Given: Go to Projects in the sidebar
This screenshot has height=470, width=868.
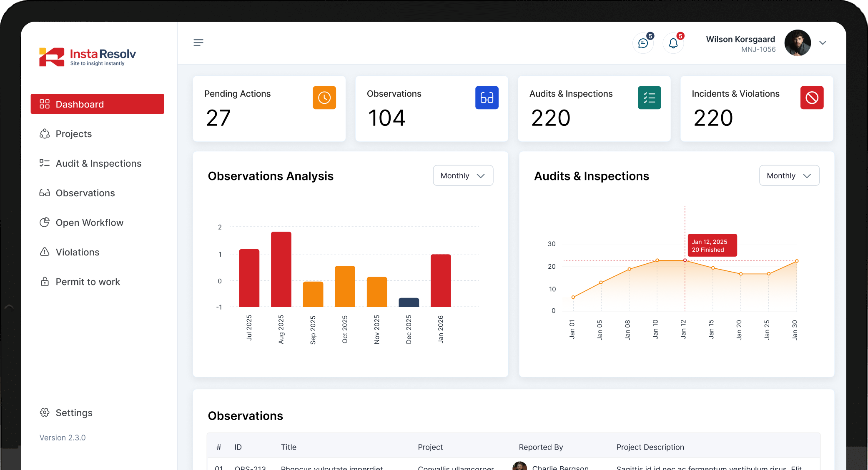Looking at the screenshot, I should pos(73,134).
